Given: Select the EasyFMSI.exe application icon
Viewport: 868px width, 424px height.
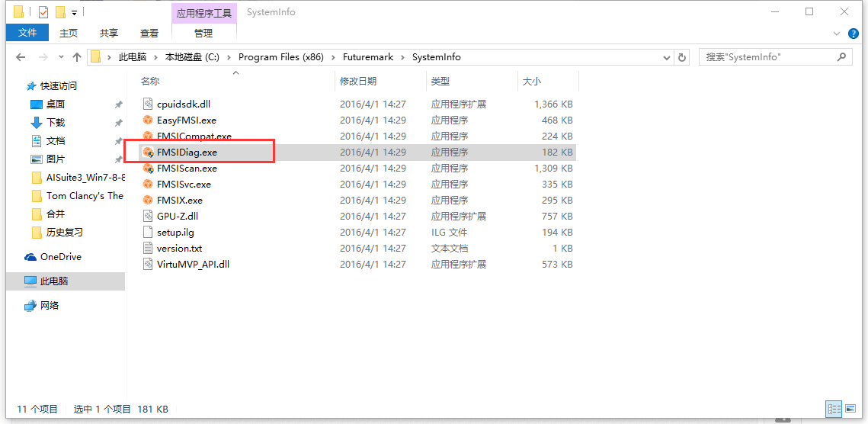Looking at the screenshot, I should pyautogui.click(x=147, y=120).
